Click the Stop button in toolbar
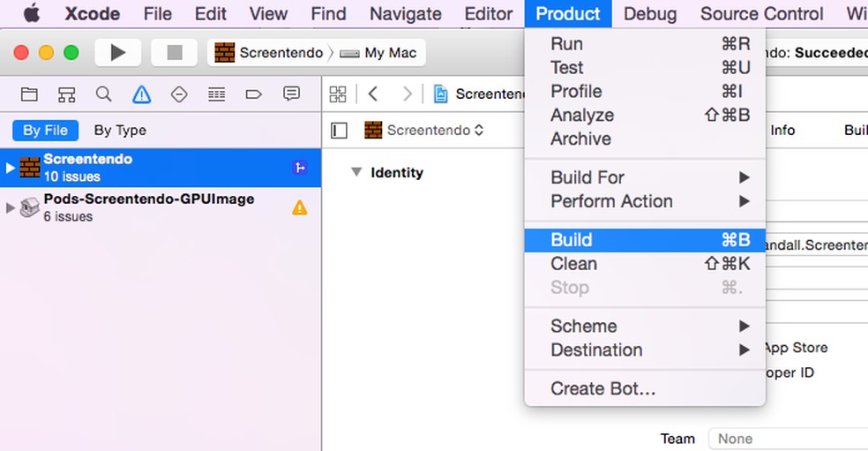Screen dimensions: 868x451 (x=174, y=53)
